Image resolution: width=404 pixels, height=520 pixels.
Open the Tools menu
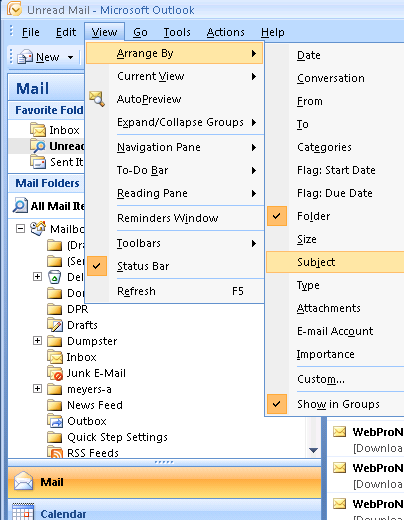coord(177,32)
